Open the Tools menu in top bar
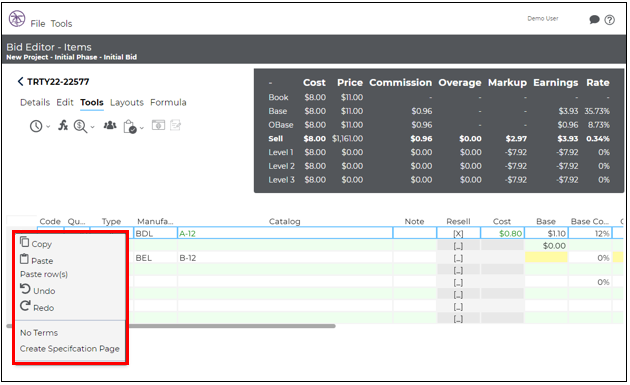The height and width of the screenshot is (385, 630). point(61,24)
